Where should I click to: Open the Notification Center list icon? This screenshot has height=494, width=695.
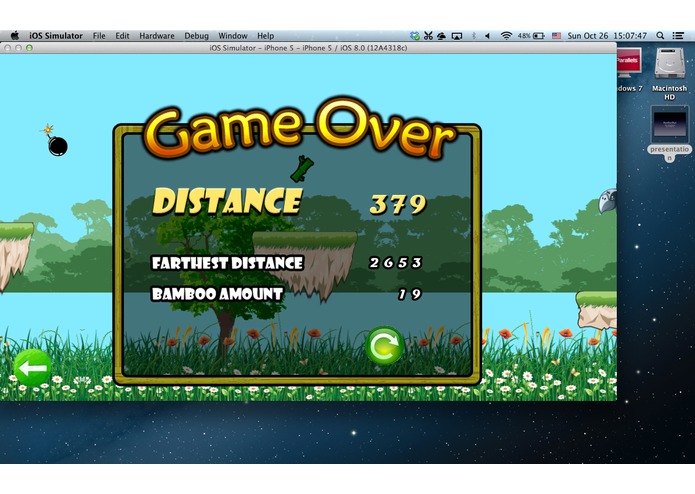[678, 36]
